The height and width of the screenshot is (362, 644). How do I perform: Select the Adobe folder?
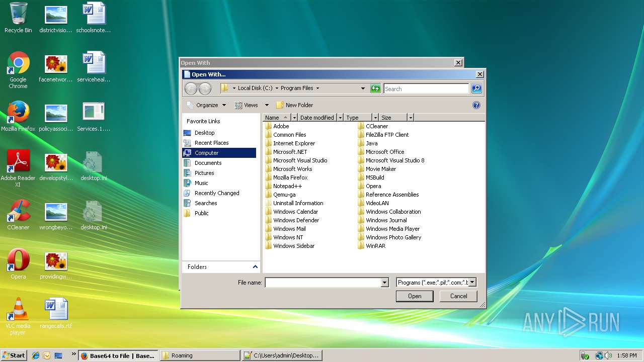point(277,126)
